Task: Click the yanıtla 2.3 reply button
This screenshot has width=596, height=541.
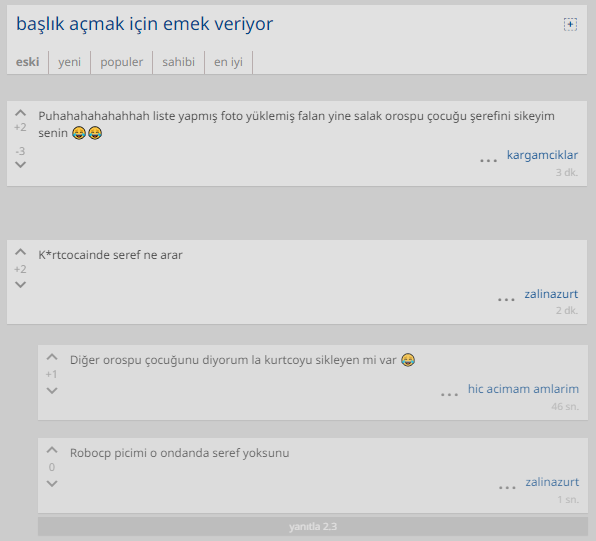Action: click(x=313, y=527)
